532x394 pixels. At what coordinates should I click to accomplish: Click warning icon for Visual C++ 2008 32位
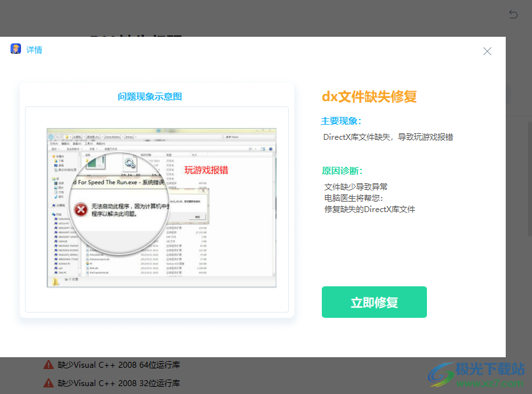pos(49,383)
